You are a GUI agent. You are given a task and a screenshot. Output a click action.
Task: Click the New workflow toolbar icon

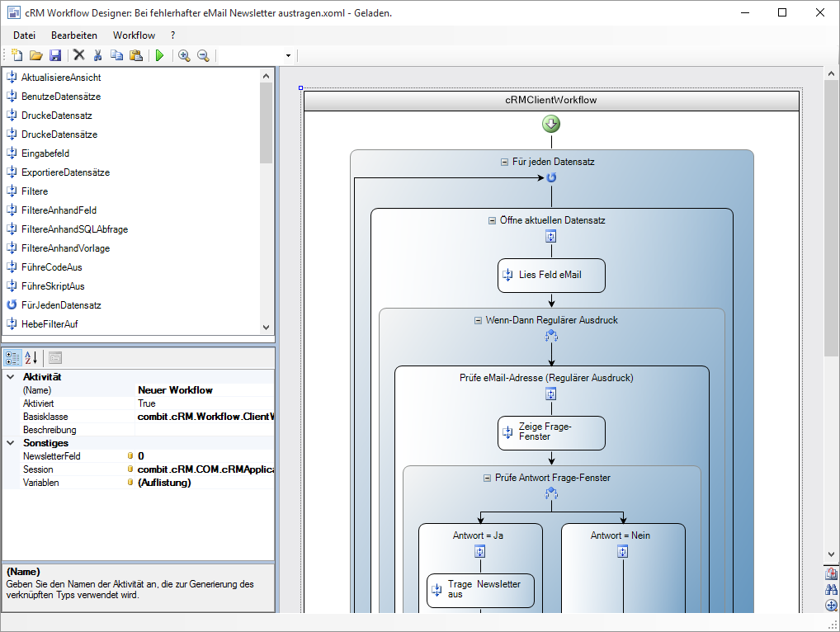[17, 55]
